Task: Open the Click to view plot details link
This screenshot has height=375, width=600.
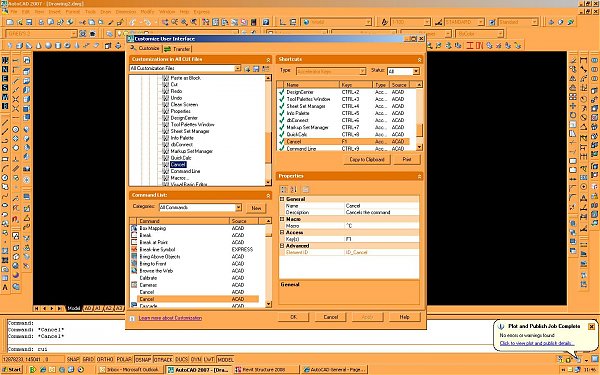Action: pos(536,343)
